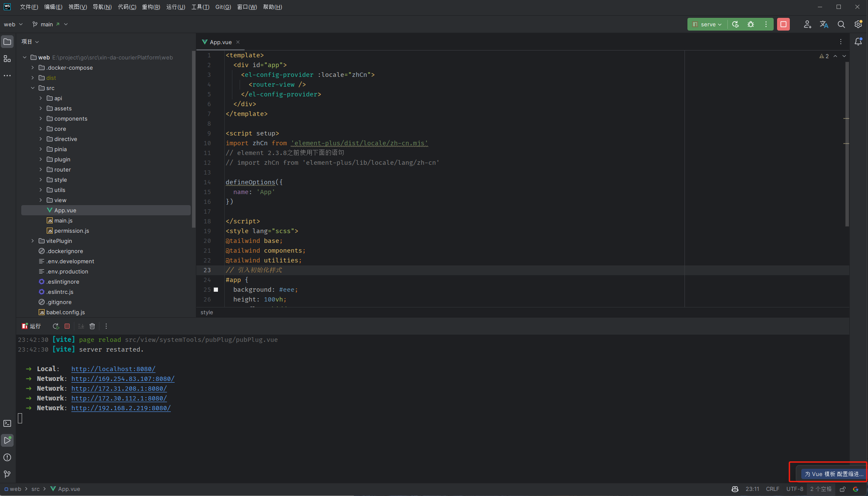Screen dimensions: 868x496
Task: Open the 编辑(E) menu
Action: [53, 7]
